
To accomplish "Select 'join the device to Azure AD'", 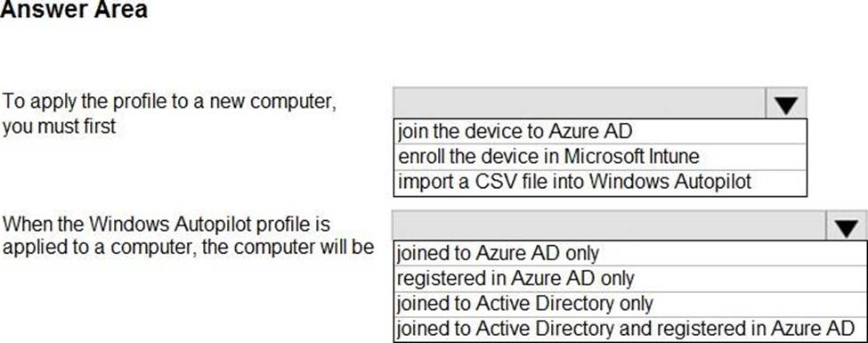I will 600,131.
